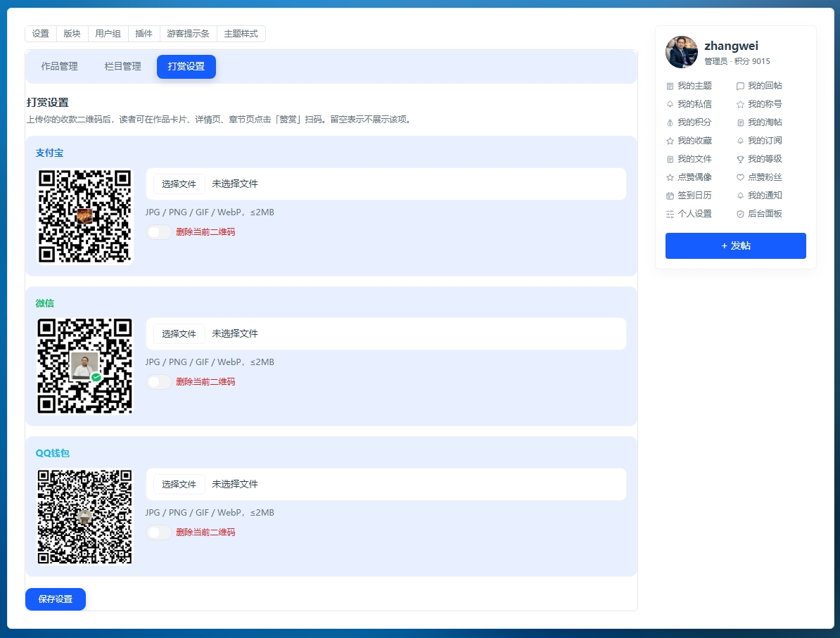Click the 我的主题 document icon
This screenshot has width=840, height=638.
670,87
